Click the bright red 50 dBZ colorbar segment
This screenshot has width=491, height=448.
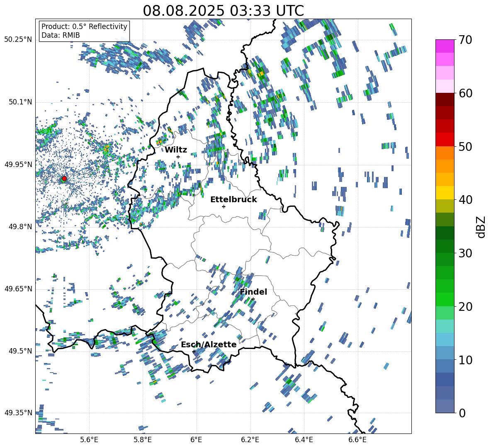(x=445, y=140)
